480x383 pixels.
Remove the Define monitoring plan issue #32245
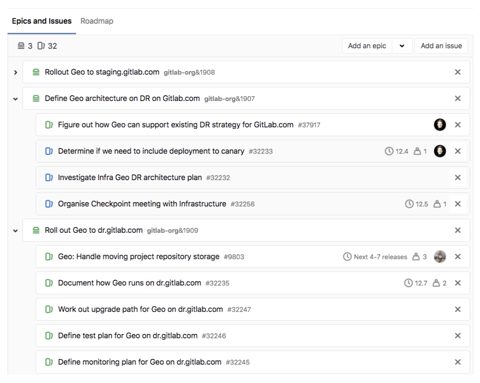click(x=458, y=362)
